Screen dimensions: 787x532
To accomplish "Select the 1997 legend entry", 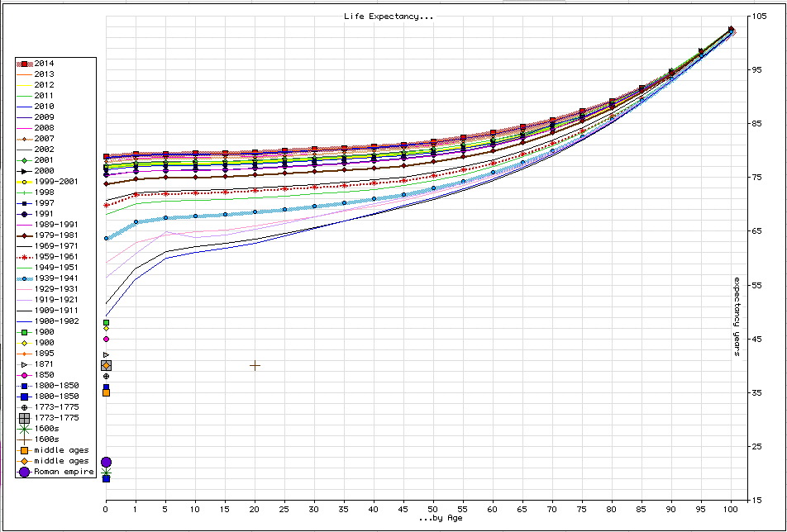I will 45,203.
